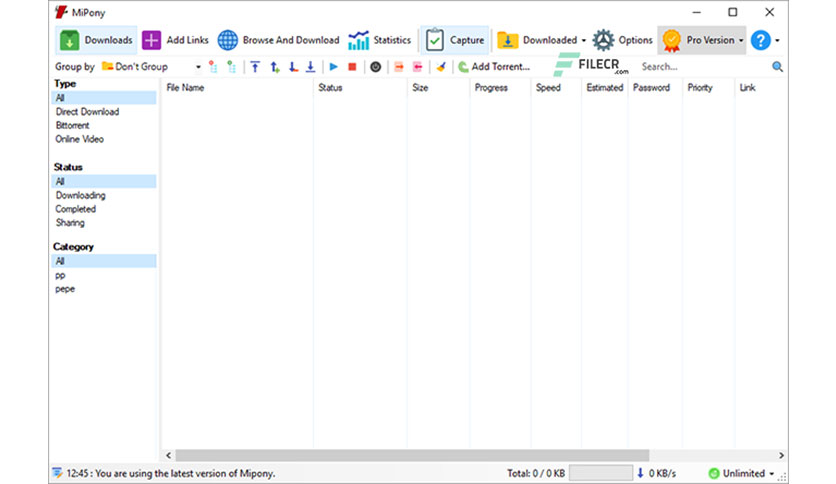
Task: Click the broom clean-list icon
Action: pyautogui.click(x=441, y=67)
